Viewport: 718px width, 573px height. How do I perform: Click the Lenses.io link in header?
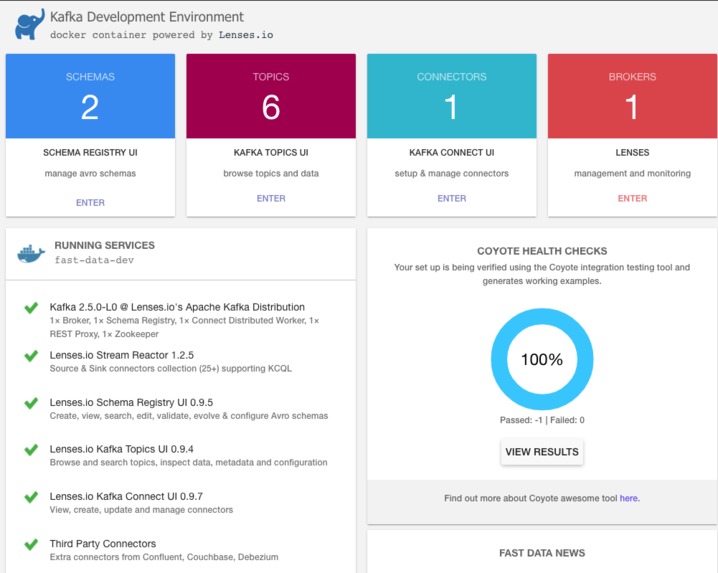246,35
